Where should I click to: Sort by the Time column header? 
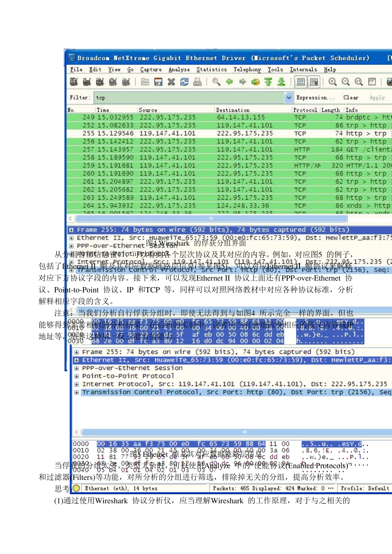116,110
